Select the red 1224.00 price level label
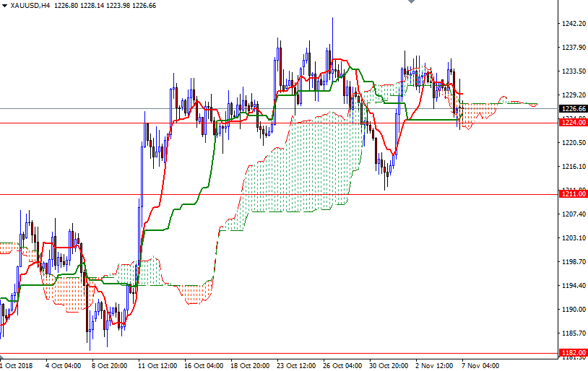This screenshot has width=588, height=371. [x=574, y=123]
